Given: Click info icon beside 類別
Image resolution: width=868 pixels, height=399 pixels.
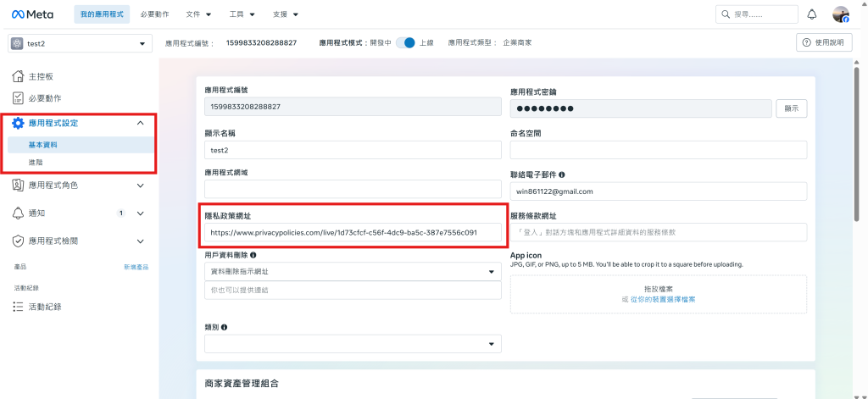Looking at the screenshot, I should pos(224,327).
